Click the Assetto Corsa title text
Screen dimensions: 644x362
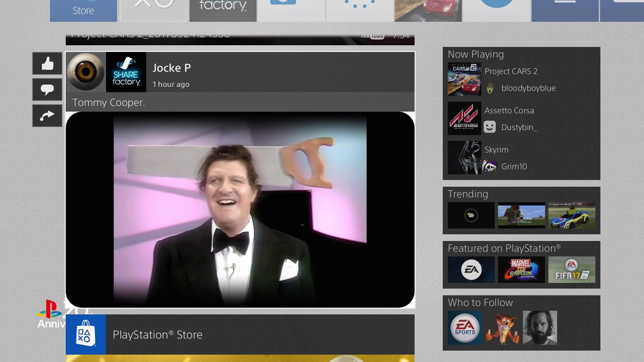[509, 111]
